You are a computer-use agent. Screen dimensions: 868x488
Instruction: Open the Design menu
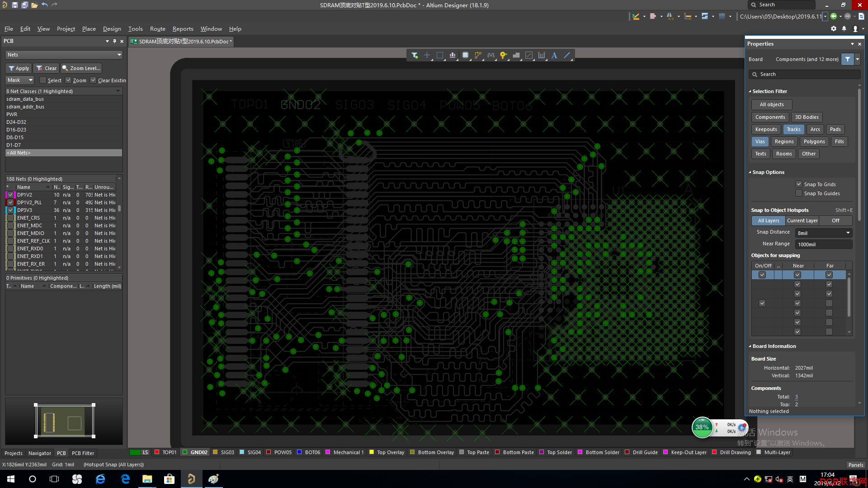point(112,28)
